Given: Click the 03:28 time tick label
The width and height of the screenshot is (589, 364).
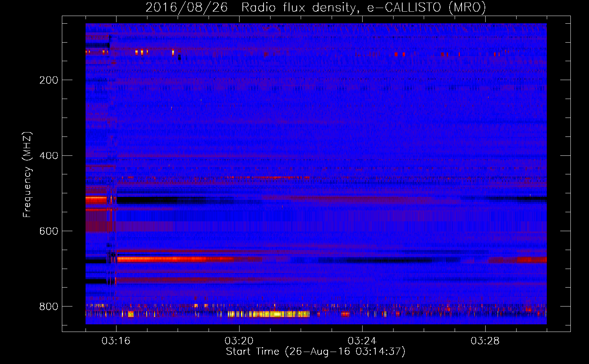Looking at the screenshot, I should click(x=485, y=341).
